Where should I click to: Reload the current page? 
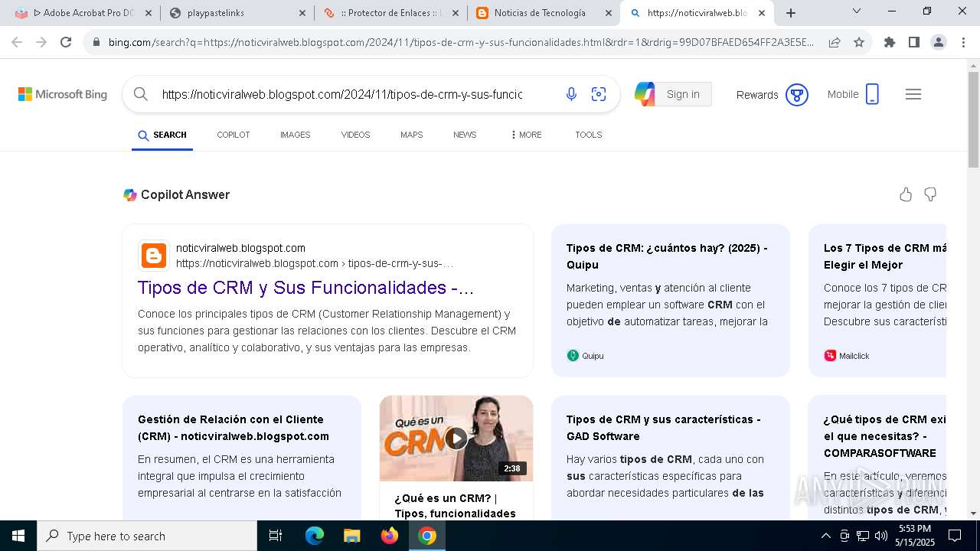66,43
